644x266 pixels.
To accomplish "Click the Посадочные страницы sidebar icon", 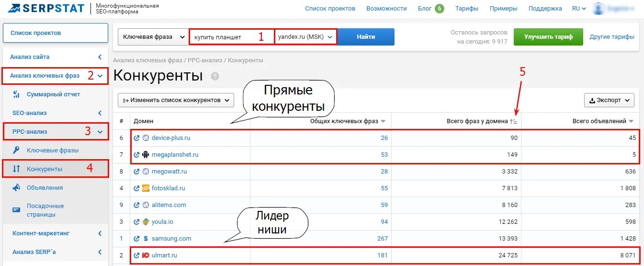I will coord(16,210).
